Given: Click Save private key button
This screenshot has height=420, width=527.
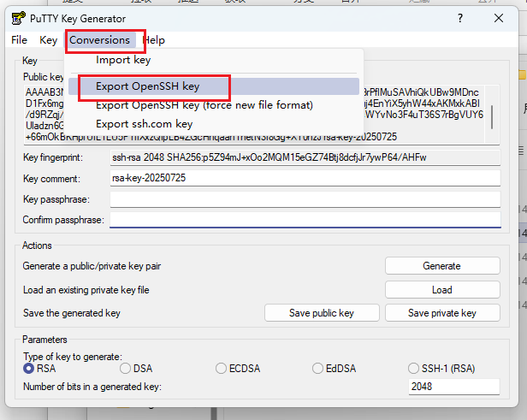Looking at the screenshot, I should click(x=441, y=313).
